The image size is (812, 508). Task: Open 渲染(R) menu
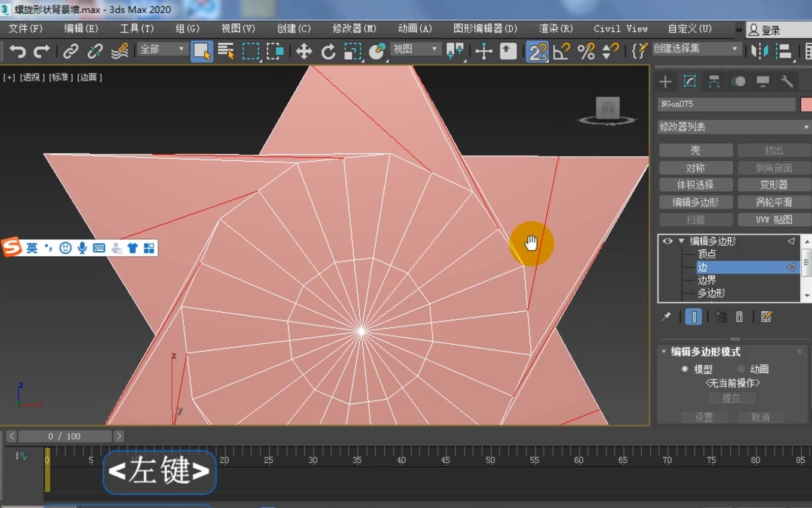coord(555,28)
